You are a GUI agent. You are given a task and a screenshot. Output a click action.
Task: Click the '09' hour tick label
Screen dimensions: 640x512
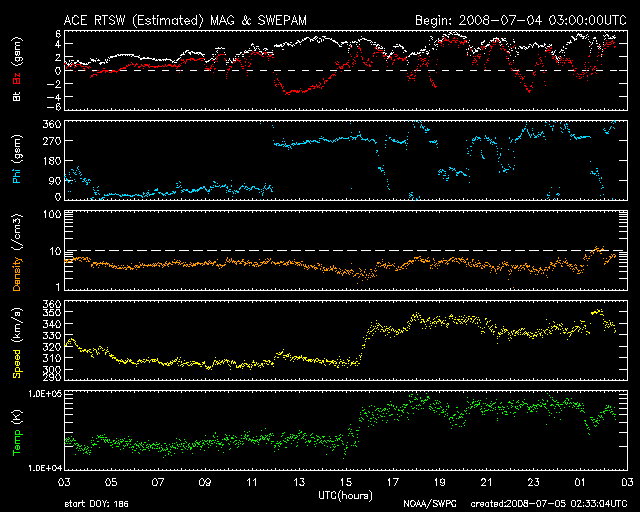pyautogui.click(x=205, y=483)
